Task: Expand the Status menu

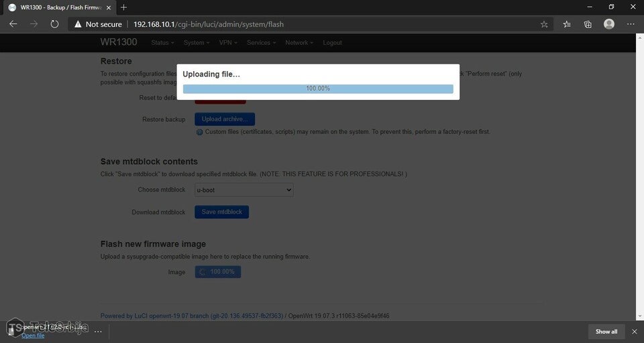Action: coord(162,43)
